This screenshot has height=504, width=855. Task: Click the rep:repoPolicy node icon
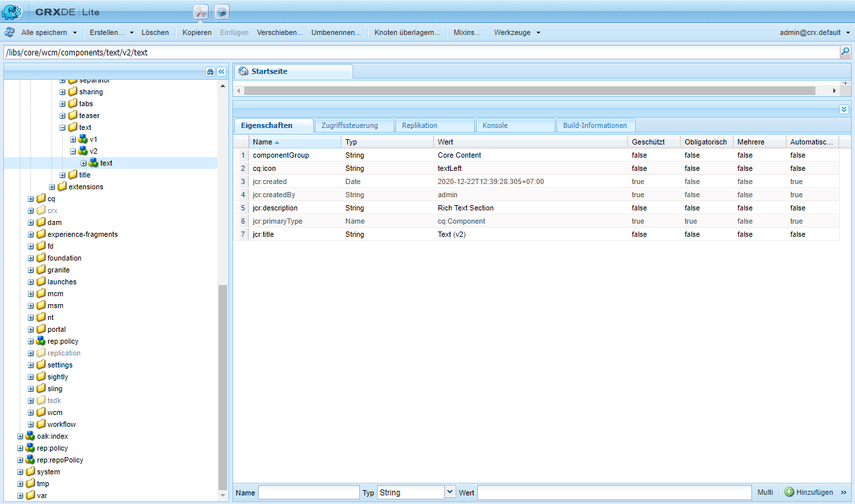(30, 460)
